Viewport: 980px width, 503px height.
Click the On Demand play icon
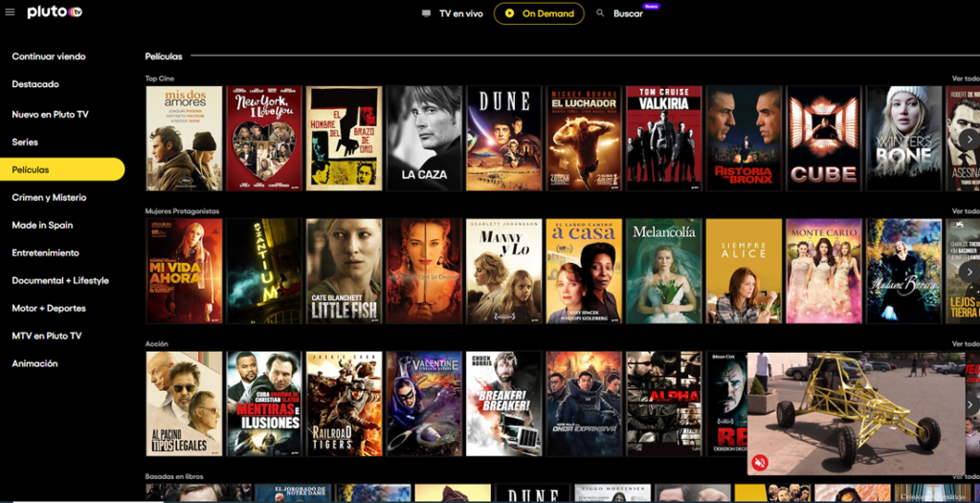[x=510, y=13]
